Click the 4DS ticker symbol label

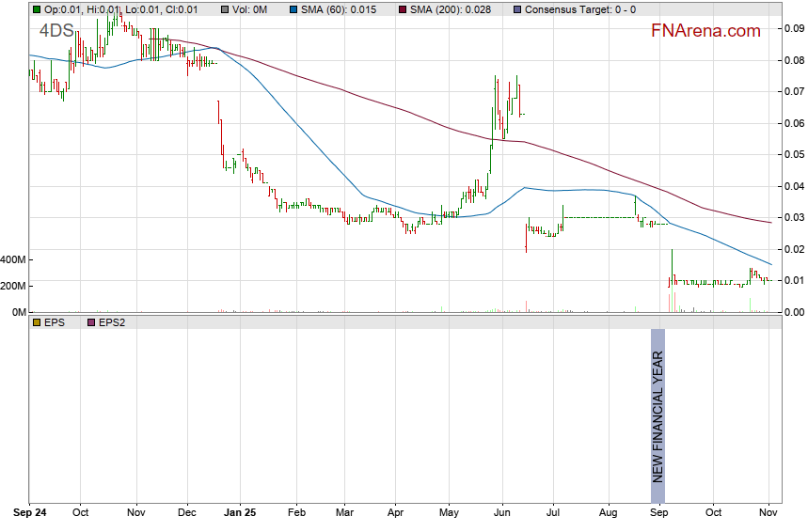pyautogui.click(x=56, y=31)
